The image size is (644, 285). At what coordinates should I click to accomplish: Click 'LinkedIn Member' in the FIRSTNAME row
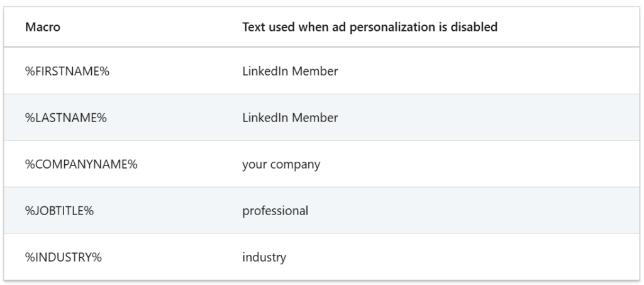290,71
